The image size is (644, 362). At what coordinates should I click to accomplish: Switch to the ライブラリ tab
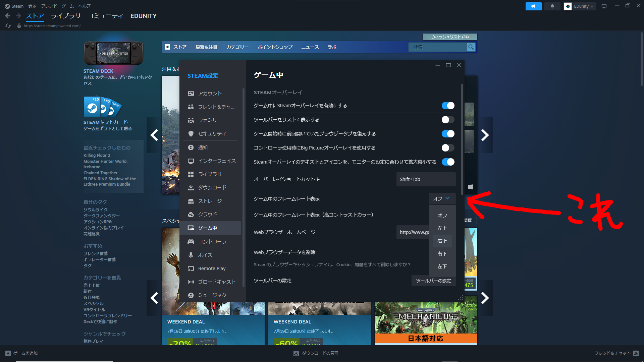pyautogui.click(x=65, y=16)
